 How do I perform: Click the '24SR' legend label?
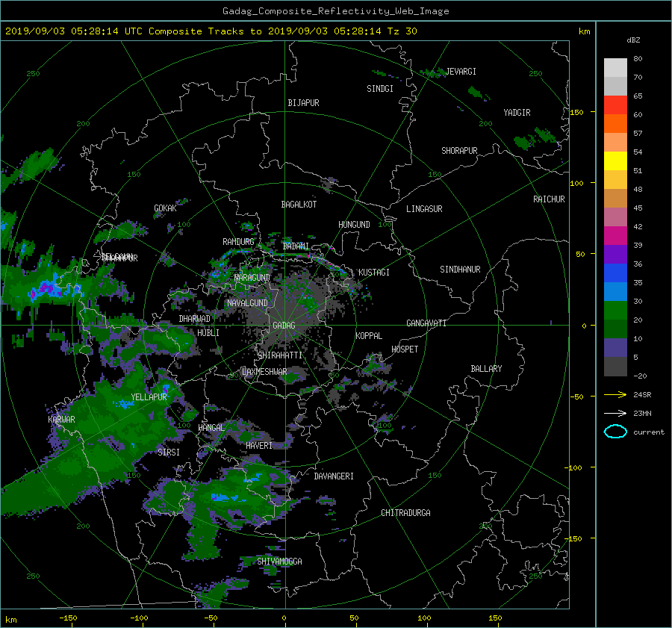[x=642, y=394]
